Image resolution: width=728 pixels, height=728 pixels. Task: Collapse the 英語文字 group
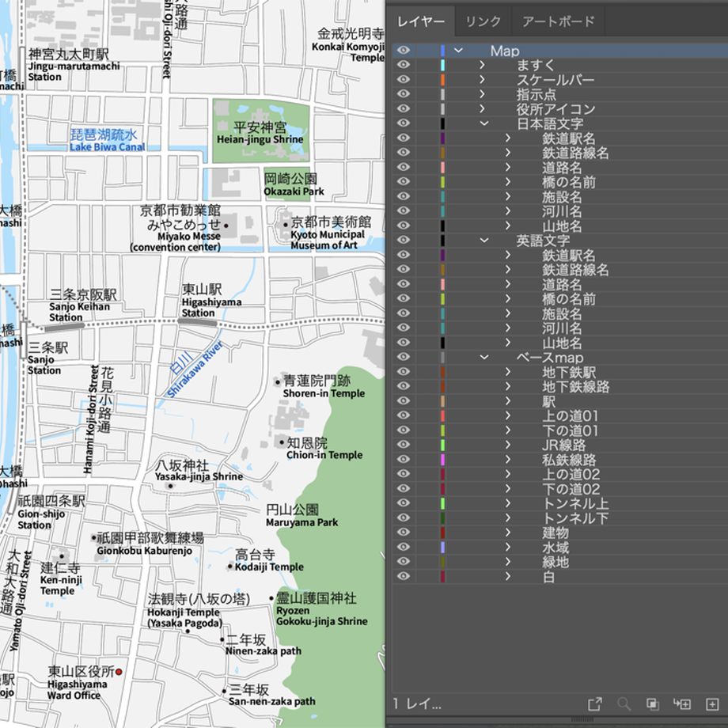484,240
